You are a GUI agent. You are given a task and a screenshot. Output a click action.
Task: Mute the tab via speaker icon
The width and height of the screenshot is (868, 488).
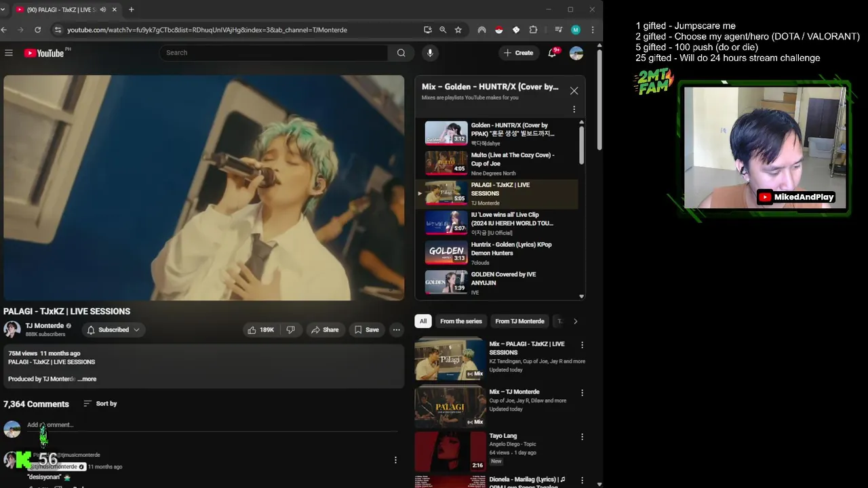[103, 9]
